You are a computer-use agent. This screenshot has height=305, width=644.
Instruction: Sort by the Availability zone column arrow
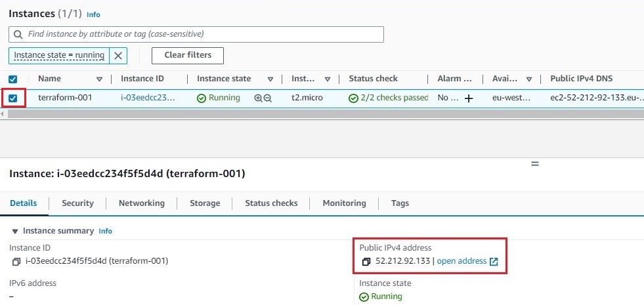pyautogui.click(x=529, y=79)
